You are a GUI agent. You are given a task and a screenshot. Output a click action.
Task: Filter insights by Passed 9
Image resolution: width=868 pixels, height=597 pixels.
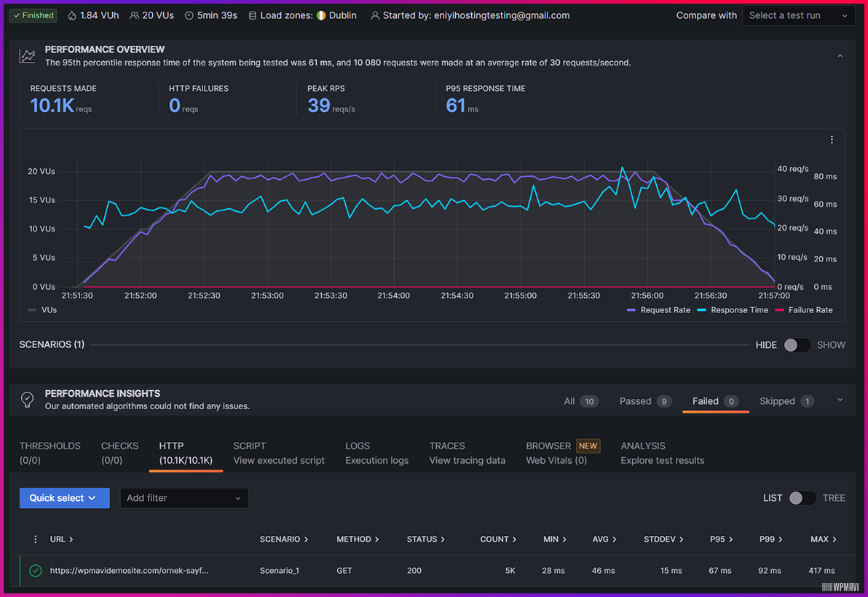(645, 401)
